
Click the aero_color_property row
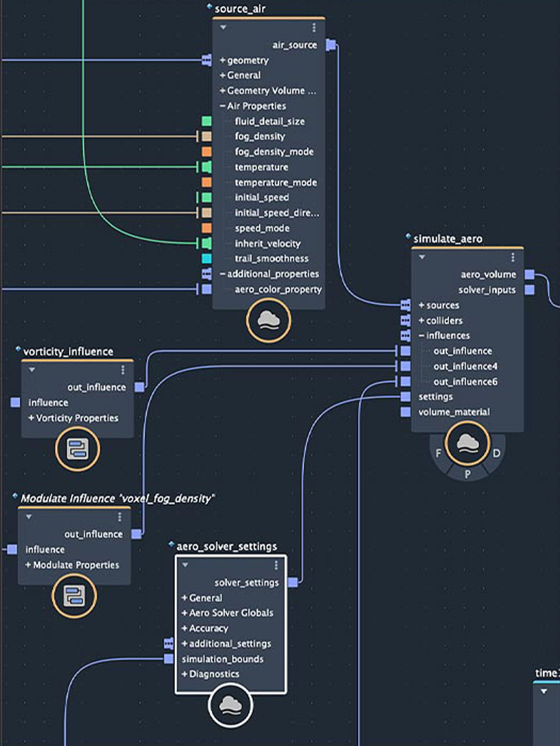269,289
